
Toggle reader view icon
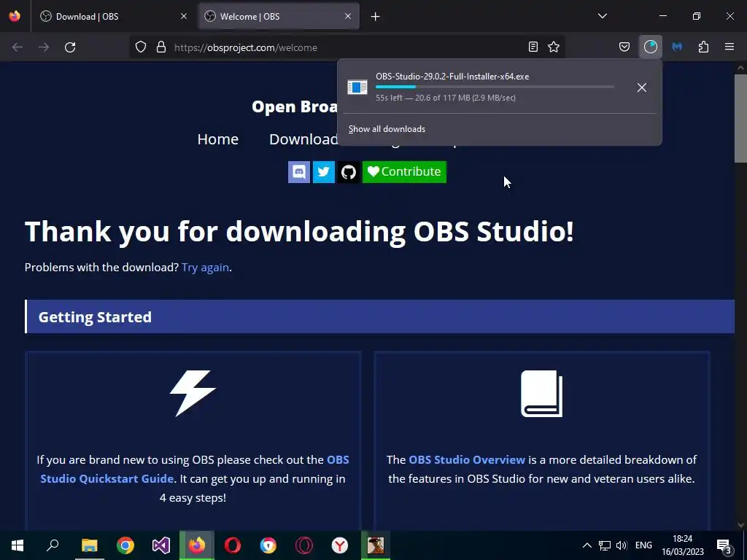533,47
